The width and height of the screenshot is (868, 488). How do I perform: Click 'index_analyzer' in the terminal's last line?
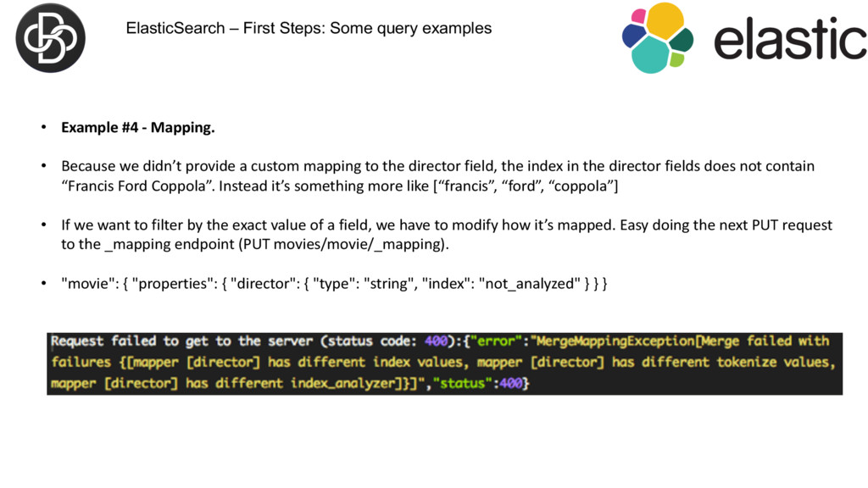click(343, 384)
